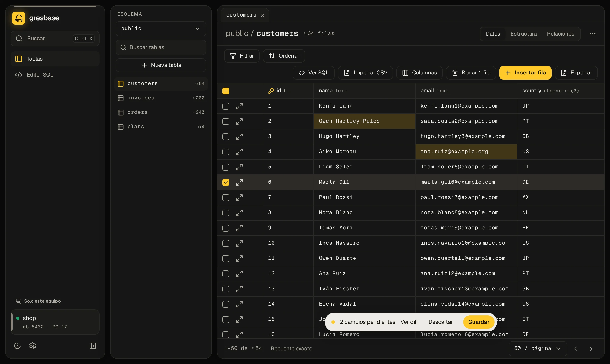Open the orders table
Screen dimensions: 610x364
coord(161,112)
